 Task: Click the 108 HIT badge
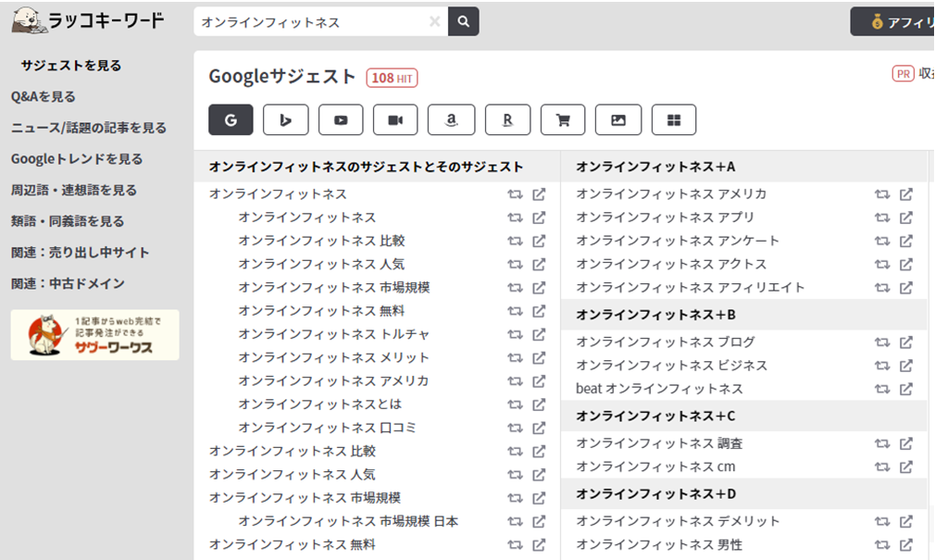click(392, 78)
